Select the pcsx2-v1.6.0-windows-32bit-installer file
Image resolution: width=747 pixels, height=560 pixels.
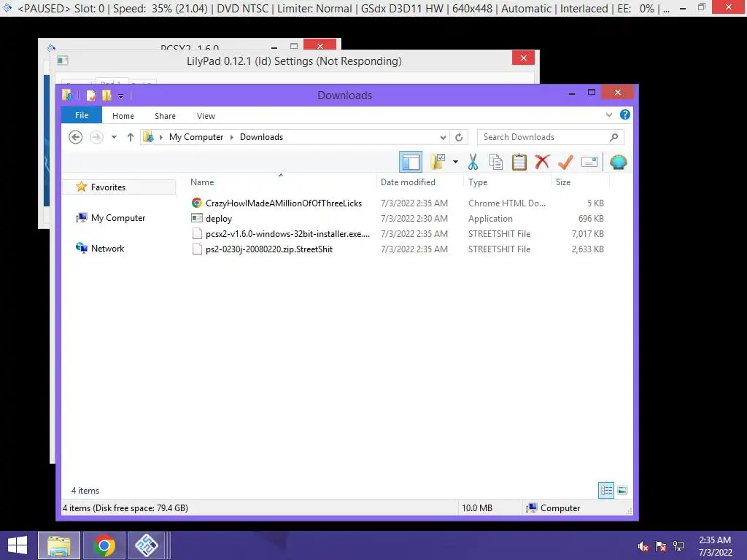click(287, 234)
